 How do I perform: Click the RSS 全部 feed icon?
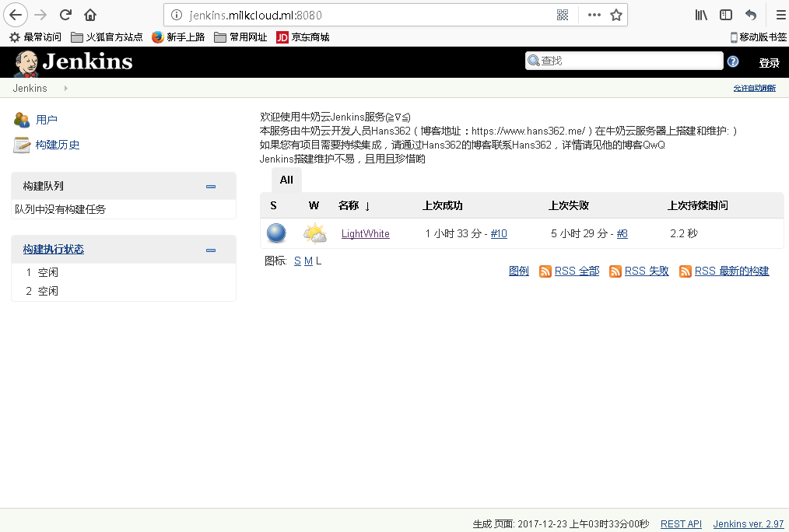[545, 271]
